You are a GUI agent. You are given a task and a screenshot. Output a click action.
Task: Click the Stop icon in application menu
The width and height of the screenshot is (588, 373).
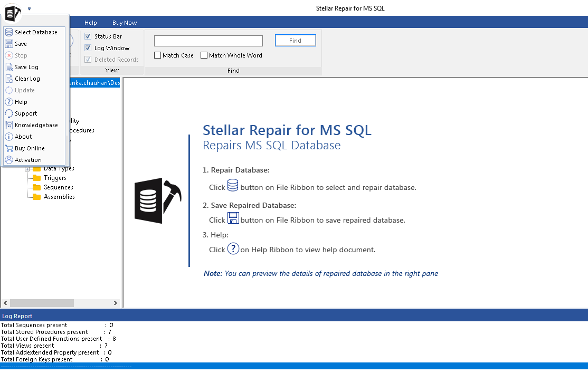point(9,55)
